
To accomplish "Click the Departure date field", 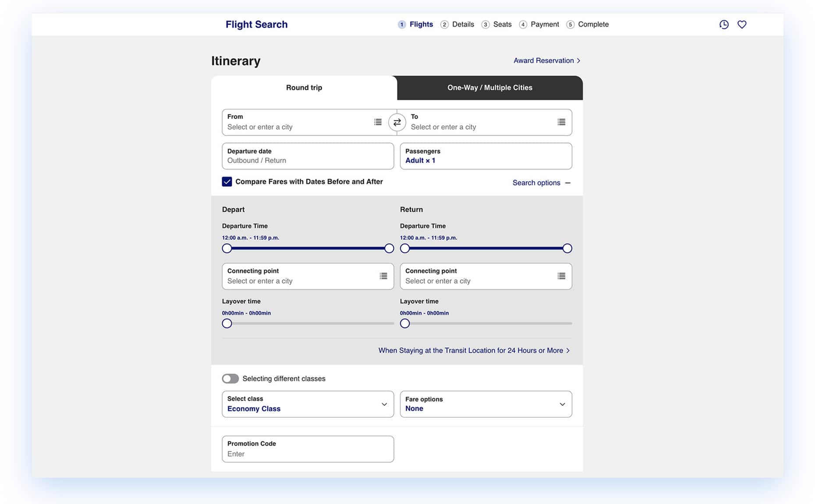I will (x=308, y=156).
